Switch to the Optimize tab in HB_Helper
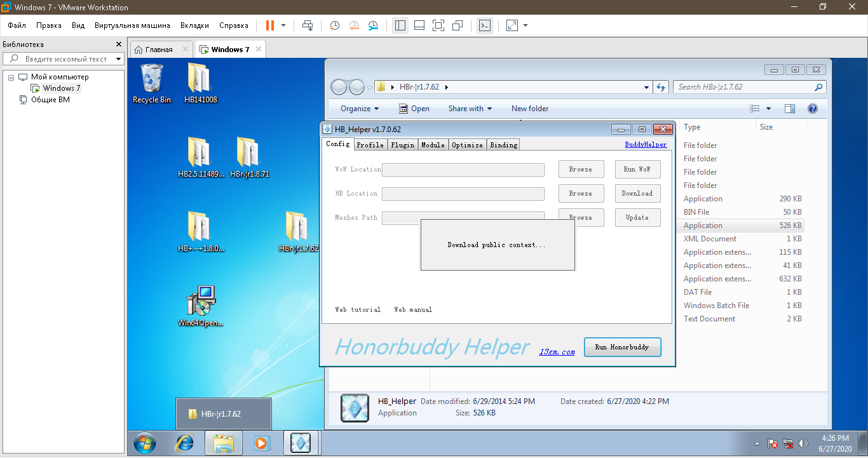 (x=467, y=145)
